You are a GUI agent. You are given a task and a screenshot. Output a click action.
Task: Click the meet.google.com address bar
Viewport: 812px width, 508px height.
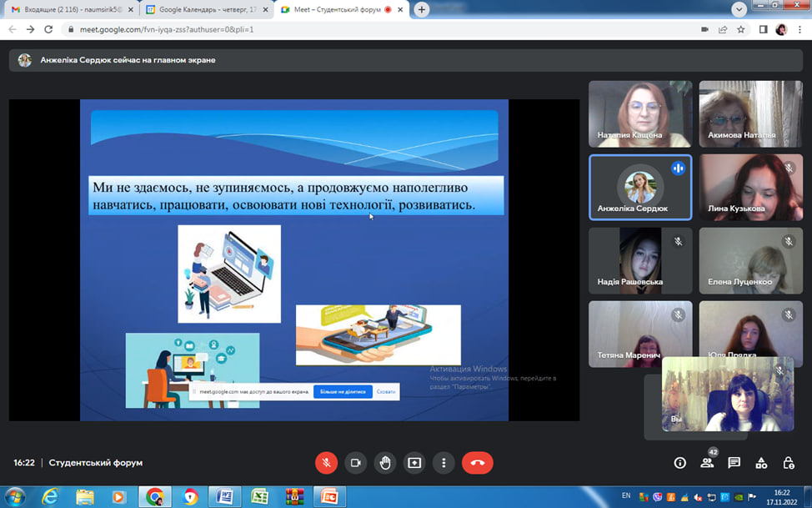coord(375,29)
